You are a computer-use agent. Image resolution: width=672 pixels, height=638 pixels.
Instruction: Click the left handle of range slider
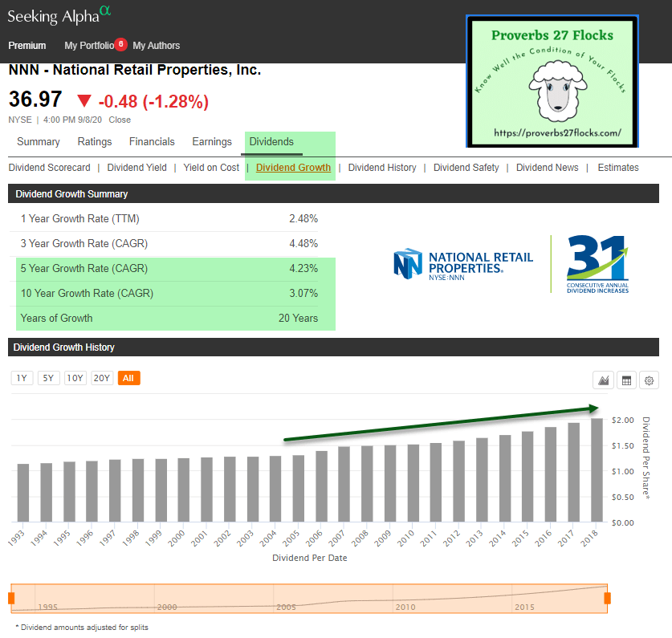11,598
